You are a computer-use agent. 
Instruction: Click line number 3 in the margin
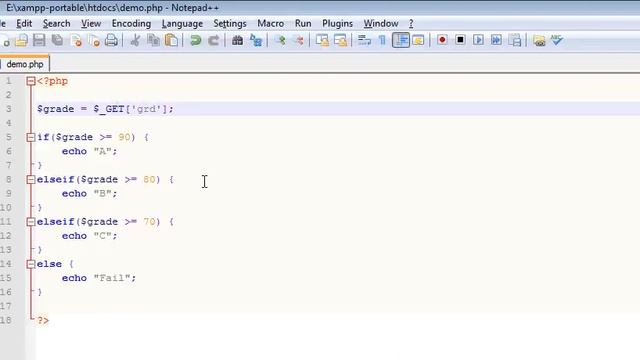[9, 109]
